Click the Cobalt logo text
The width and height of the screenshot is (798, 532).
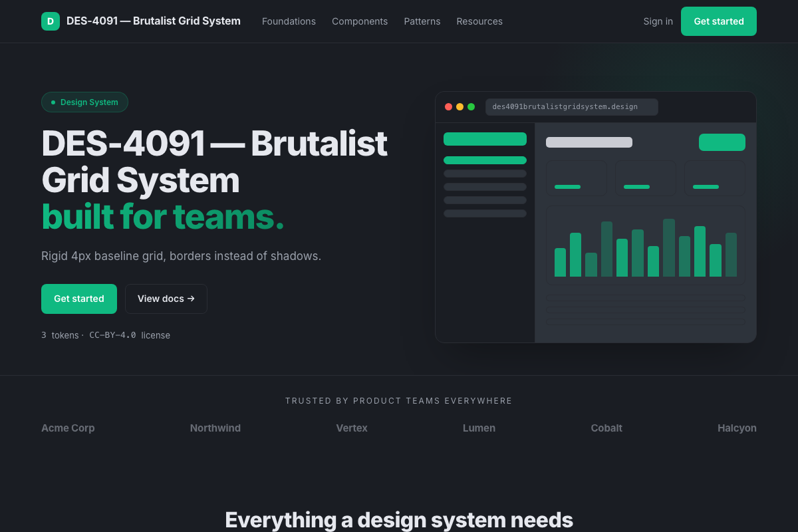pos(606,428)
